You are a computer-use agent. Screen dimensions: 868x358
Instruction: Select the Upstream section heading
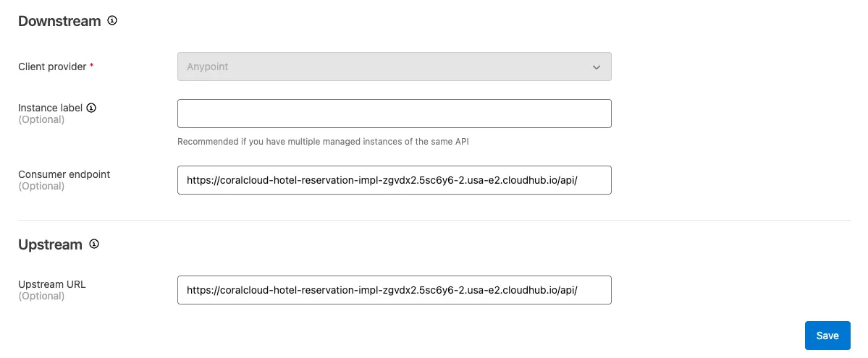(50, 244)
